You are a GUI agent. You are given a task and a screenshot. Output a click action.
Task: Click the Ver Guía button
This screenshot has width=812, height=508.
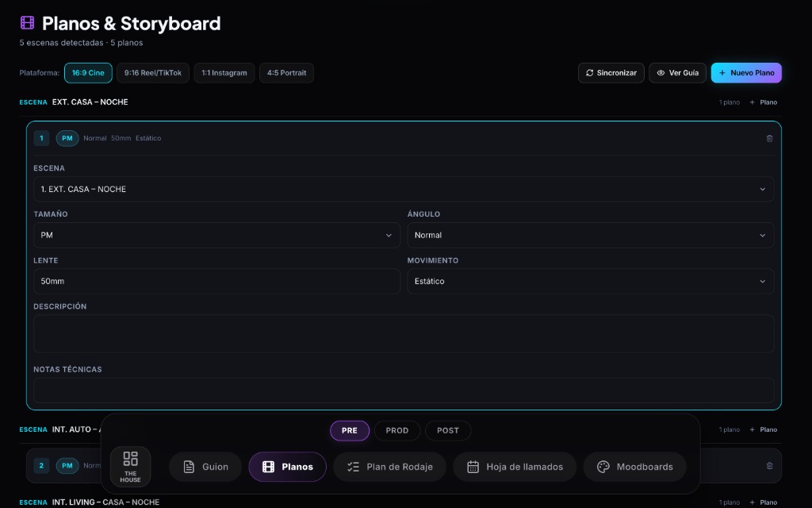tap(677, 73)
